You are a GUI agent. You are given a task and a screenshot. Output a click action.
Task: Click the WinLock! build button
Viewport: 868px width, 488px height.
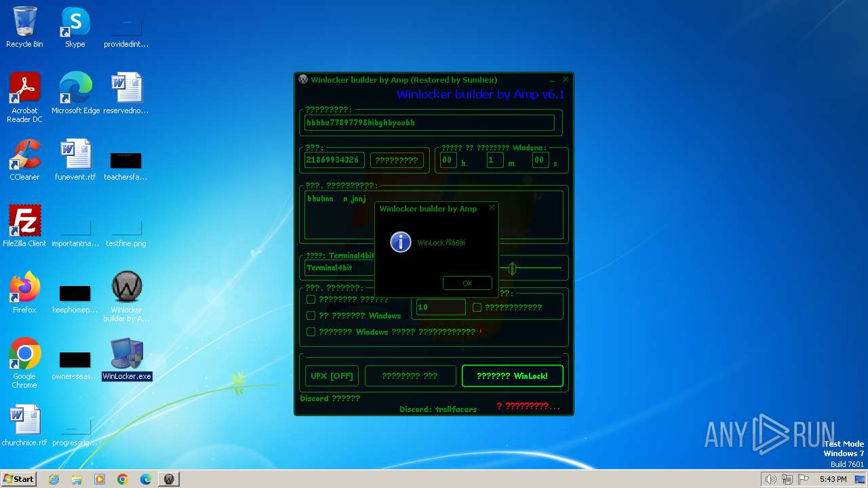pyautogui.click(x=512, y=376)
